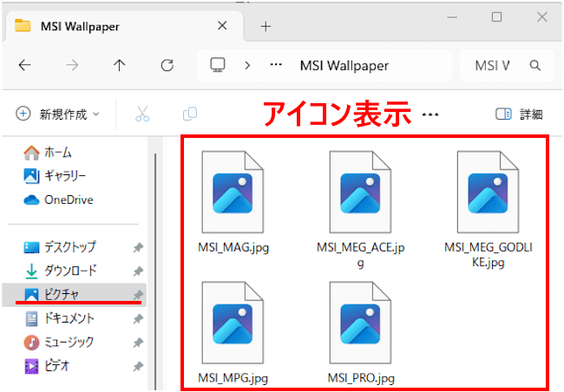
Task: Go up one folder level
Action: coord(119,65)
